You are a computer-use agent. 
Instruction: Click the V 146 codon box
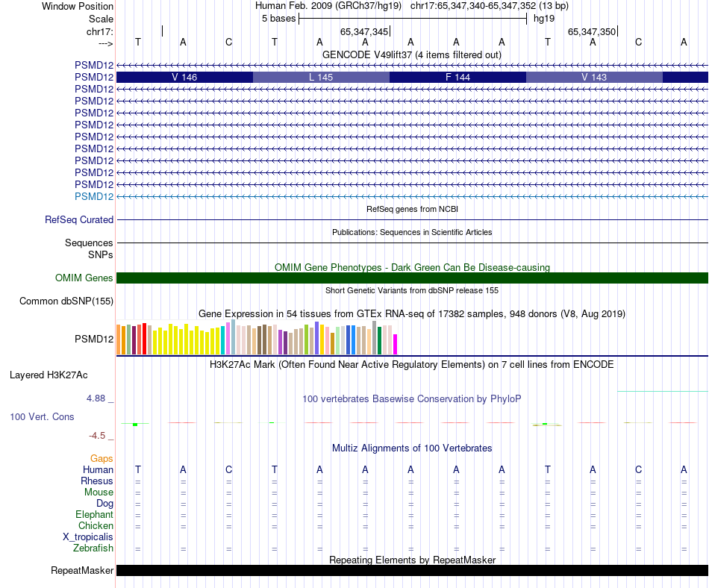coord(184,78)
